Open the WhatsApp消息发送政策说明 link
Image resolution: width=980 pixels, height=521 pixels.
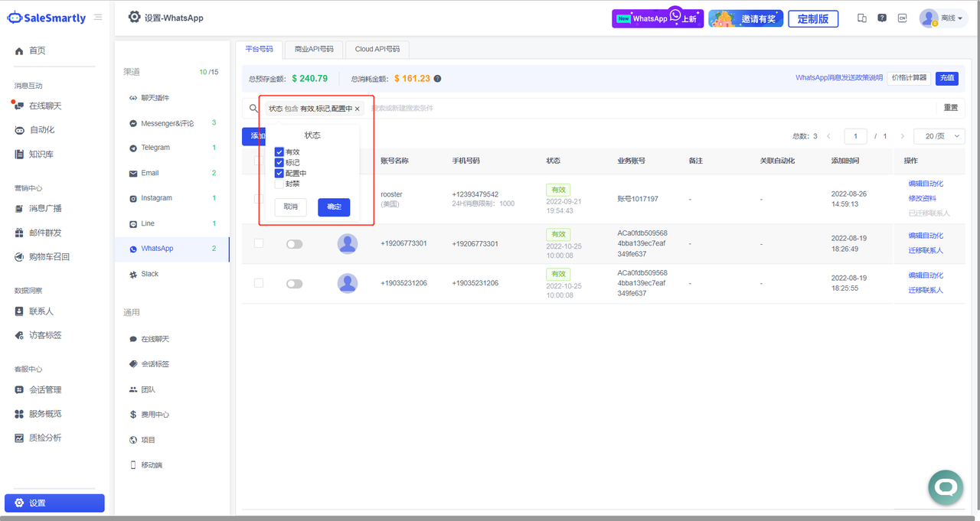[x=838, y=78]
